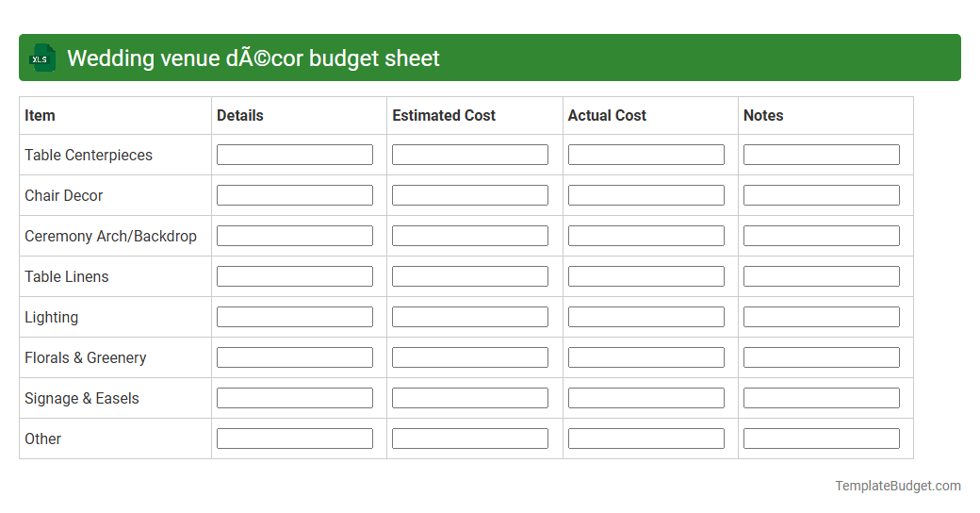The image size is (980, 513).
Task: Click Details field for Table Centerpieces
Action: pyautogui.click(x=295, y=155)
